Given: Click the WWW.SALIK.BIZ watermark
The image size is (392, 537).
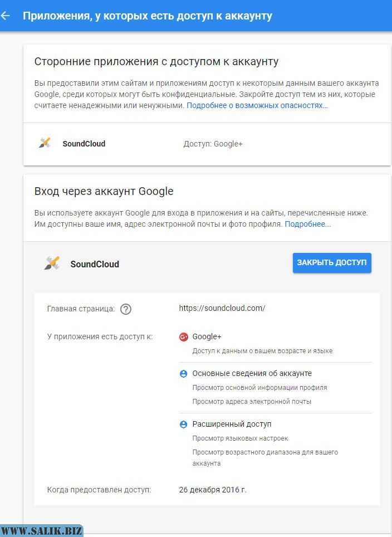Looking at the screenshot, I should 41,531.
